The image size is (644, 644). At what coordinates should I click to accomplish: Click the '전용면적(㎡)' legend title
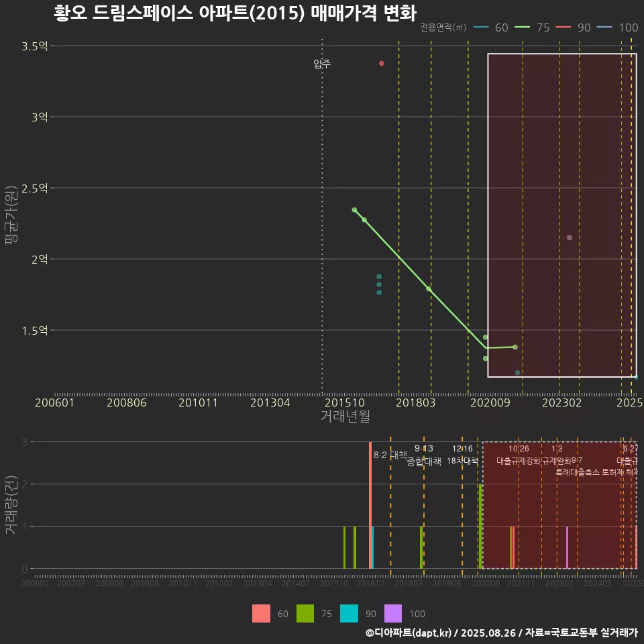pyautogui.click(x=443, y=28)
